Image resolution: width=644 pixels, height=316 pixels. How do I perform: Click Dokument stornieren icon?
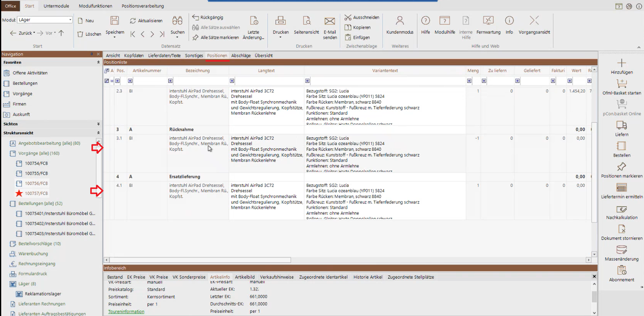point(621,230)
